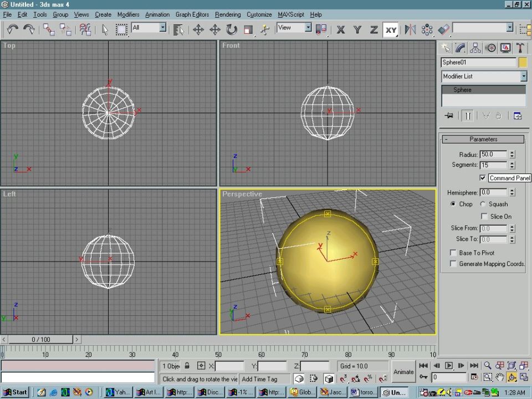Open the View coordinate system dropdown
Screen dimensions: 532x399
294,28
